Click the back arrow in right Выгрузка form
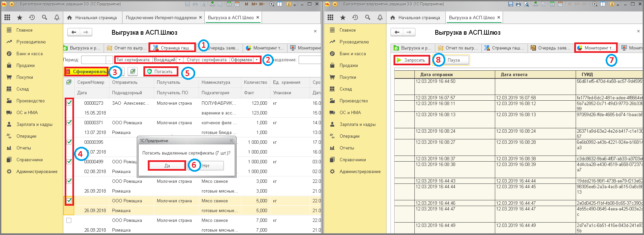 click(x=397, y=32)
